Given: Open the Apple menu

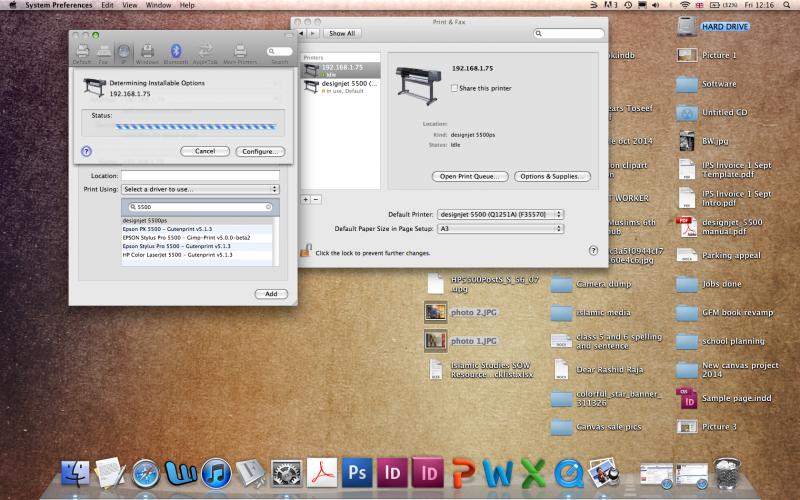Looking at the screenshot, I should (13, 5).
